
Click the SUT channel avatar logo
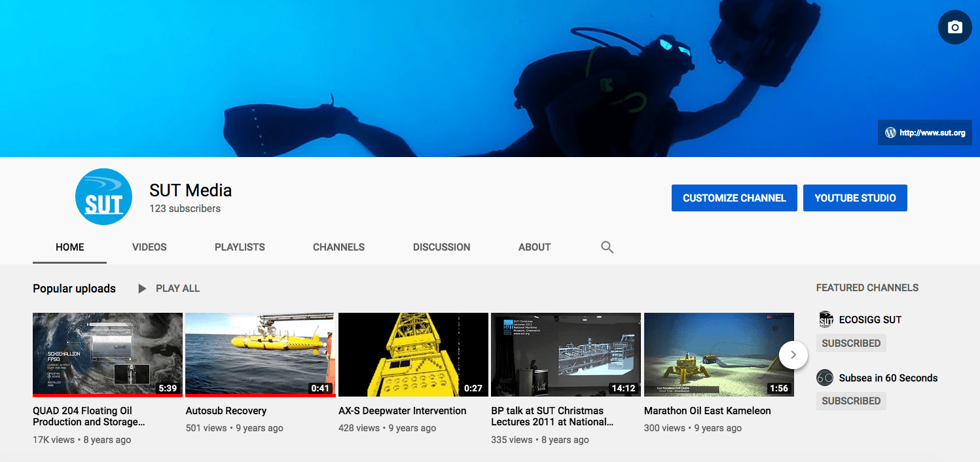coord(104,197)
